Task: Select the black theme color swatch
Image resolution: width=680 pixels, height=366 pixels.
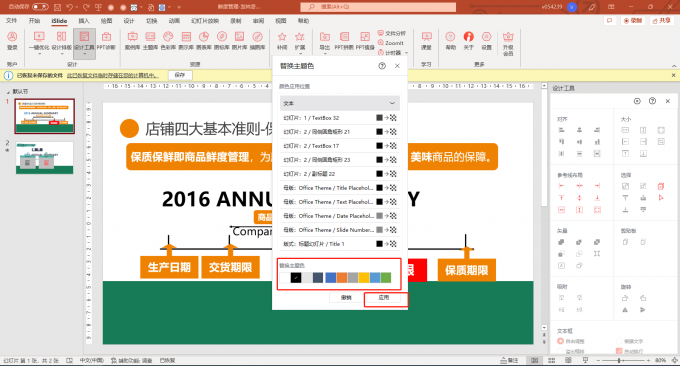Action: 296,278
